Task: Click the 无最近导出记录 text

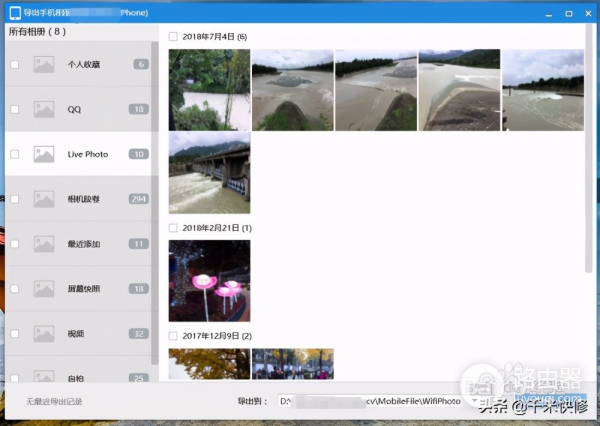Action: (x=55, y=401)
